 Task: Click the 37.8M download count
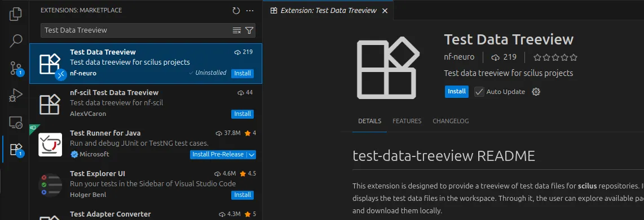(x=228, y=133)
